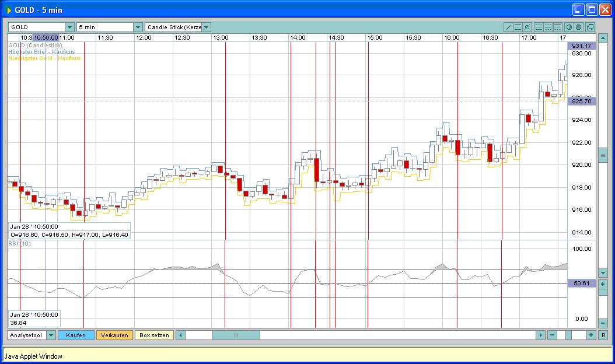Viewport: 615px width, 364px height.
Task: Click the dark hatched circle icon
Action: tap(578, 27)
